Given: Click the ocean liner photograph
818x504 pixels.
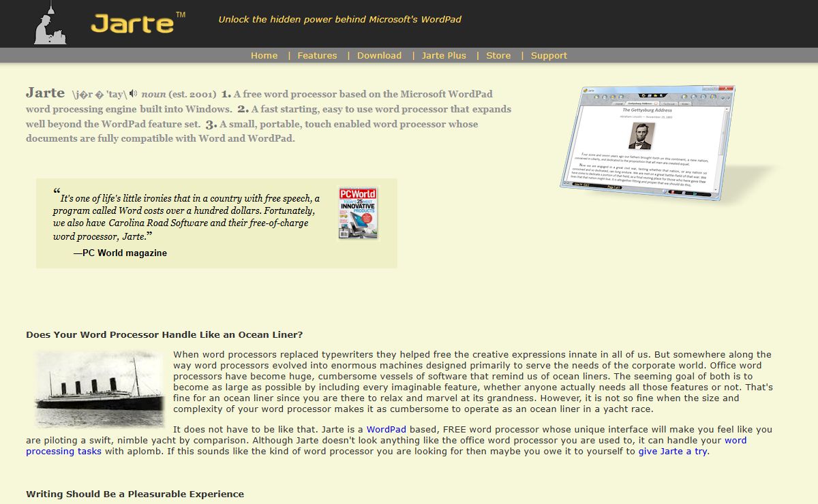Looking at the screenshot, I should tap(100, 389).
